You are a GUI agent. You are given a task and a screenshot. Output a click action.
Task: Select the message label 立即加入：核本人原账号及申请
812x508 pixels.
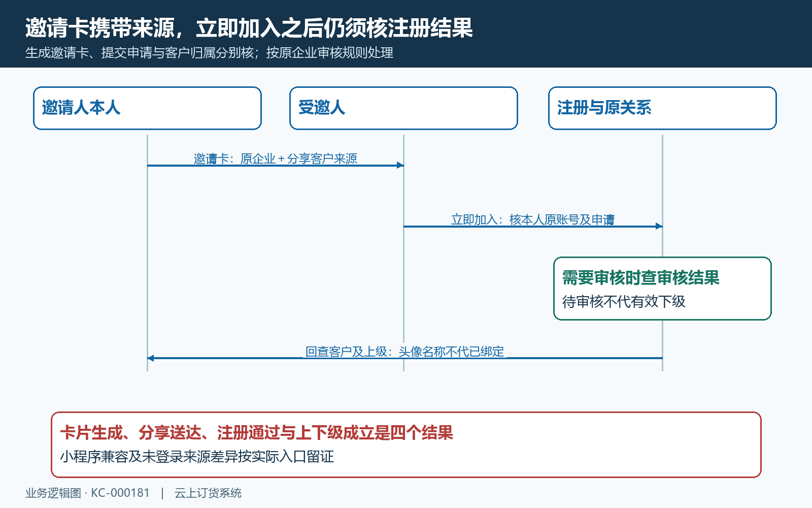(533, 219)
